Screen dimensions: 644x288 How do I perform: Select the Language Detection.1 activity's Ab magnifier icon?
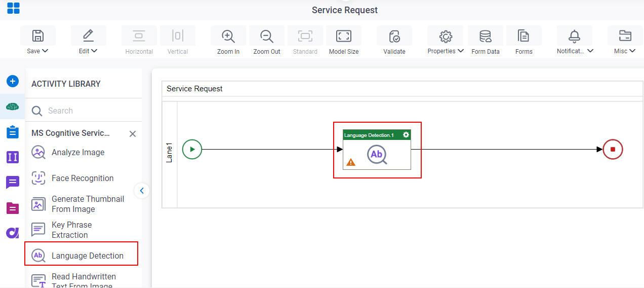point(377,155)
